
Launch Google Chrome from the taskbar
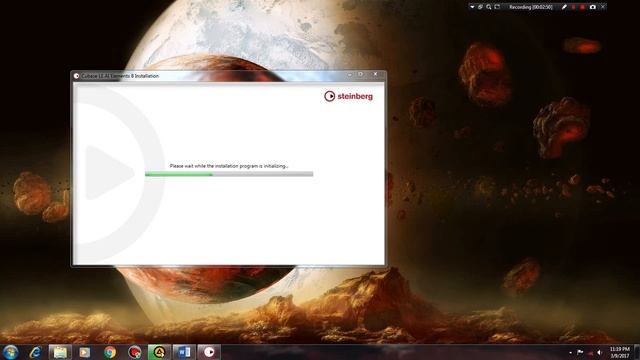(109, 352)
